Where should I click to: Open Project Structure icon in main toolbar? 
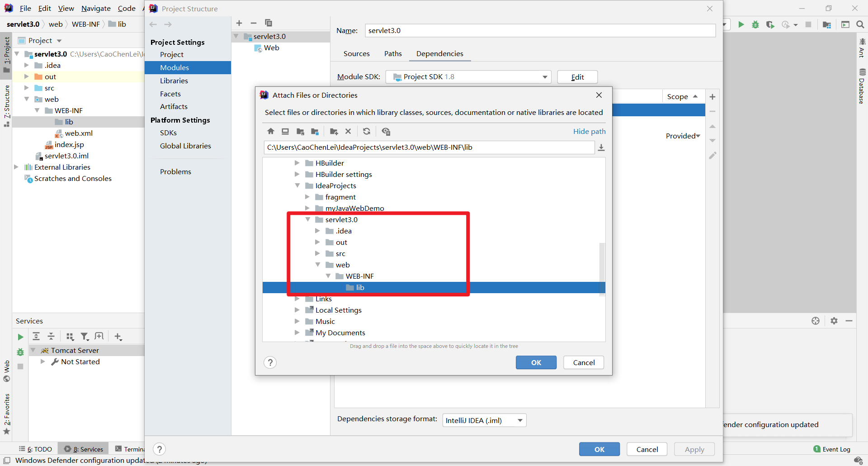[827, 24]
